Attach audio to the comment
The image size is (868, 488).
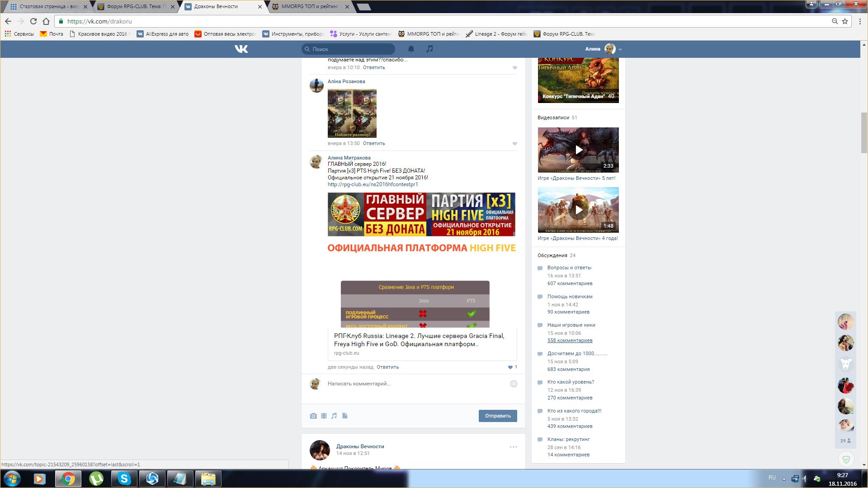[x=334, y=416]
